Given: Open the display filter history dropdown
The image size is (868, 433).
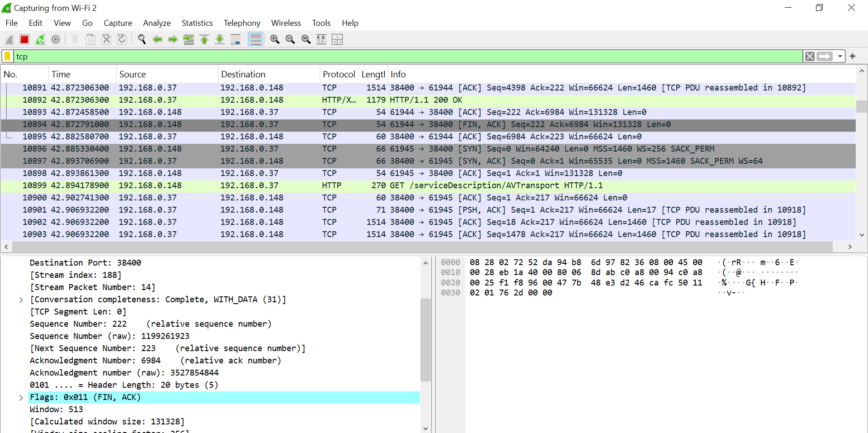Looking at the screenshot, I should tap(840, 57).
